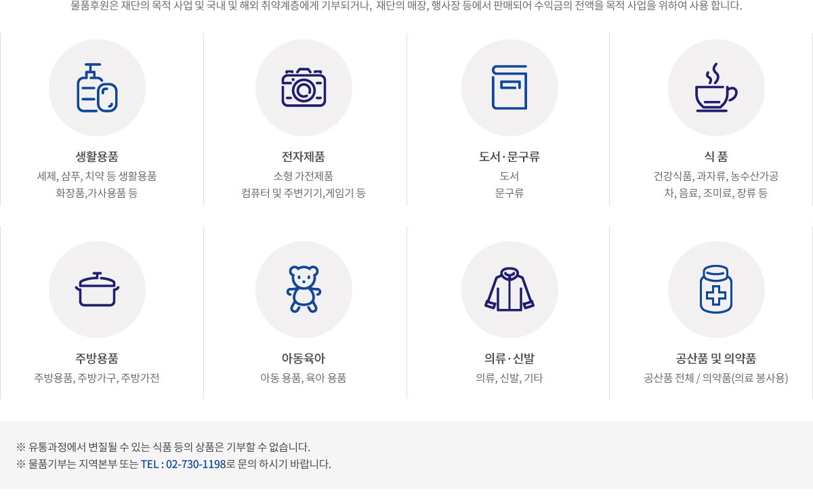Select the teddy bear childcare icon
Image resolution: width=813 pixels, height=504 pixels.
pyautogui.click(x=304, y=290)
